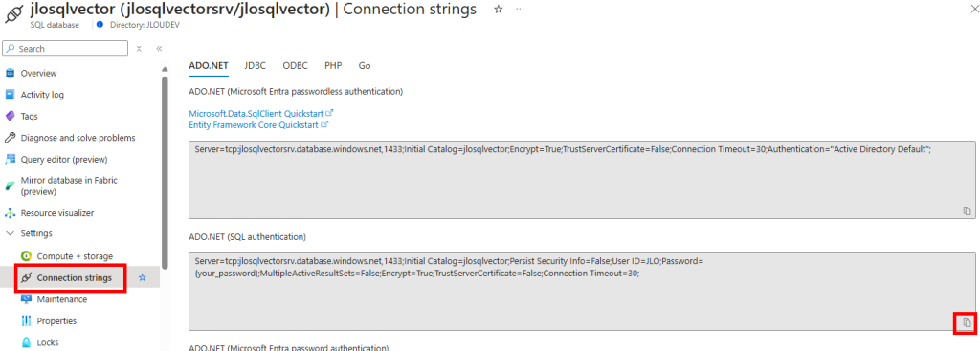Clear the sidebar search with the X icon

139,49
